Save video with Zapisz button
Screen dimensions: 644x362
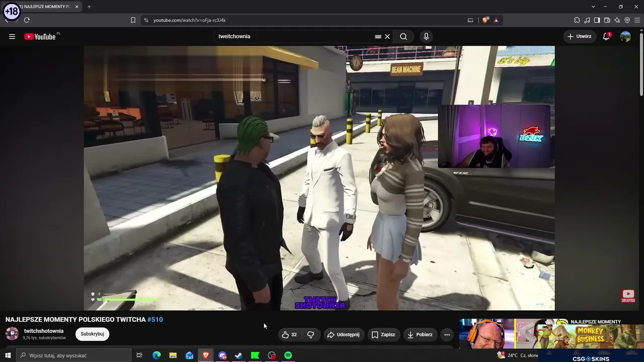click(383, 334)
